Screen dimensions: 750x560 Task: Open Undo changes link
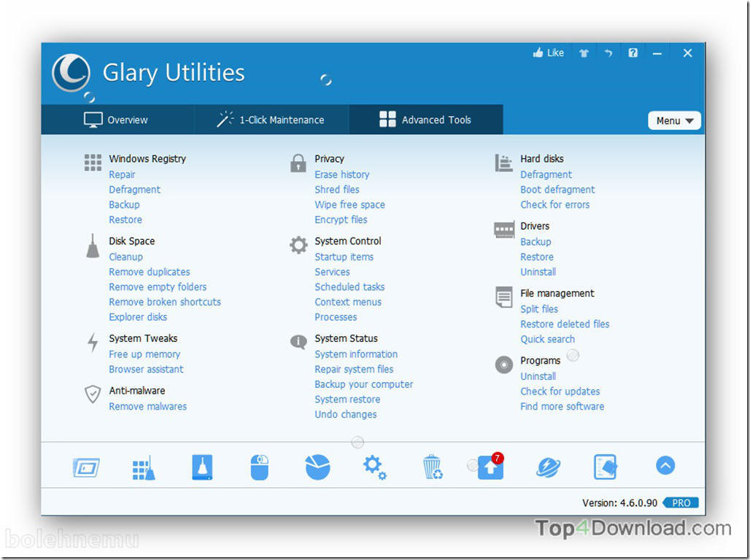(345, 415)
